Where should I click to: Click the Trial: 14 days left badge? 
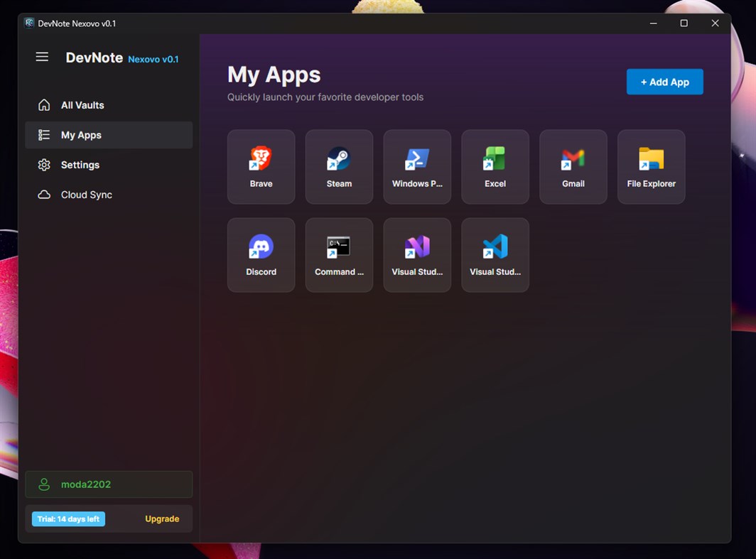[68, 519]
